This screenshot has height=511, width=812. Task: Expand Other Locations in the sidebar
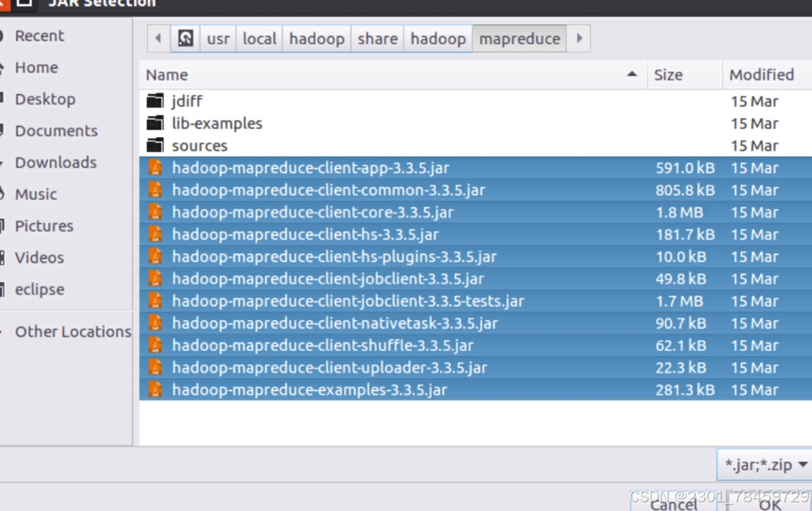(x=72, y=331)
